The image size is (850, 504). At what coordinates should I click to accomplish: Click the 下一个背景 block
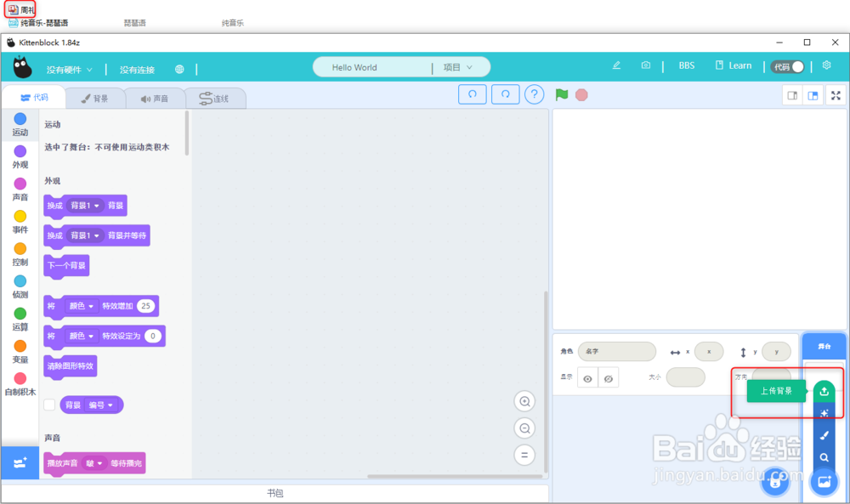click(x=66, y=265)
